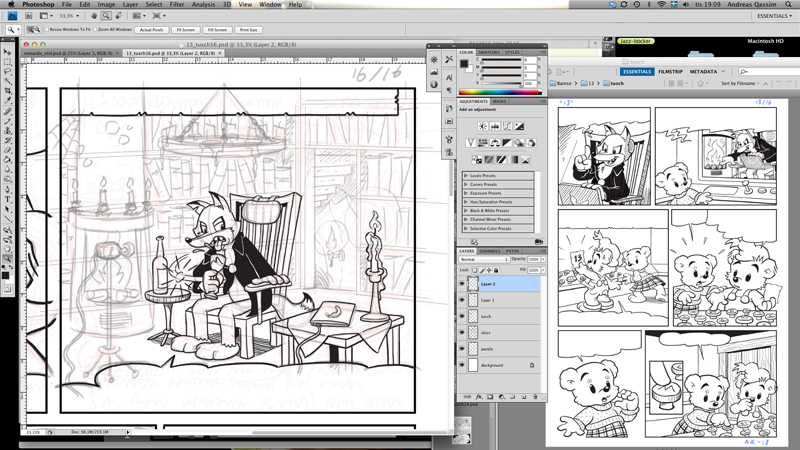Expand Channel Mixer Presets list
This screenshot has width=800, height=450.
(x=466, y=219)
